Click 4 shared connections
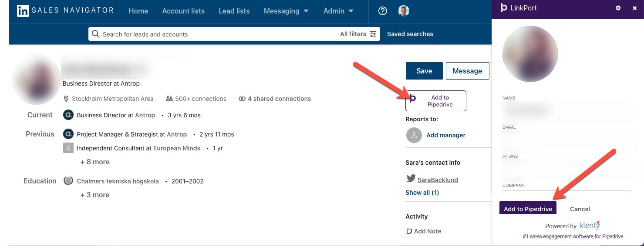 coord(279,99)
